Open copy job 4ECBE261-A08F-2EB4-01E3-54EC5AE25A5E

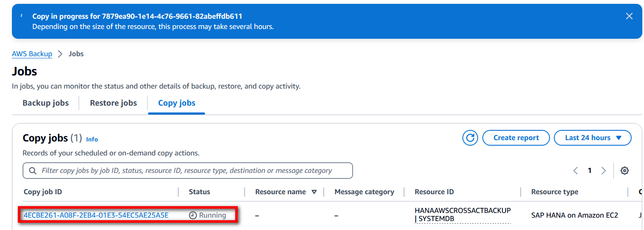coord(96,215)
